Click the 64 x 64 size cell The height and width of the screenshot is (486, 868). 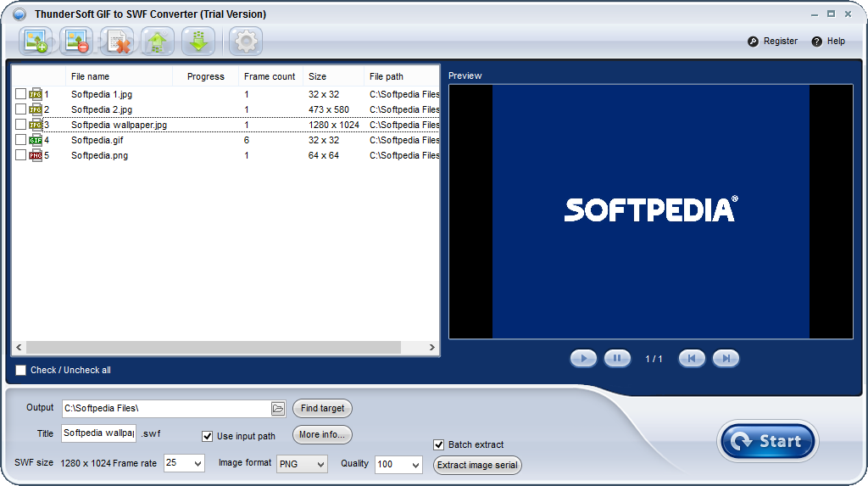pos(324,156)
